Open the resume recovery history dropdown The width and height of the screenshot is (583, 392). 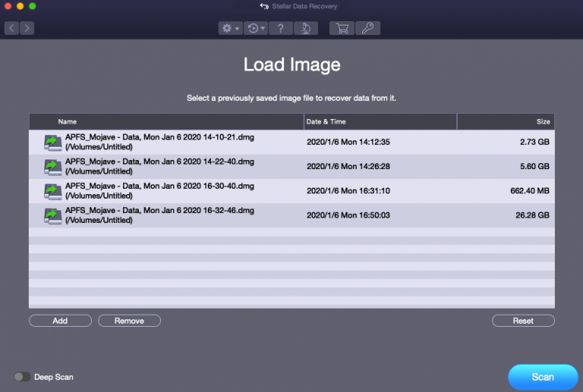click(x=256, y=28)
